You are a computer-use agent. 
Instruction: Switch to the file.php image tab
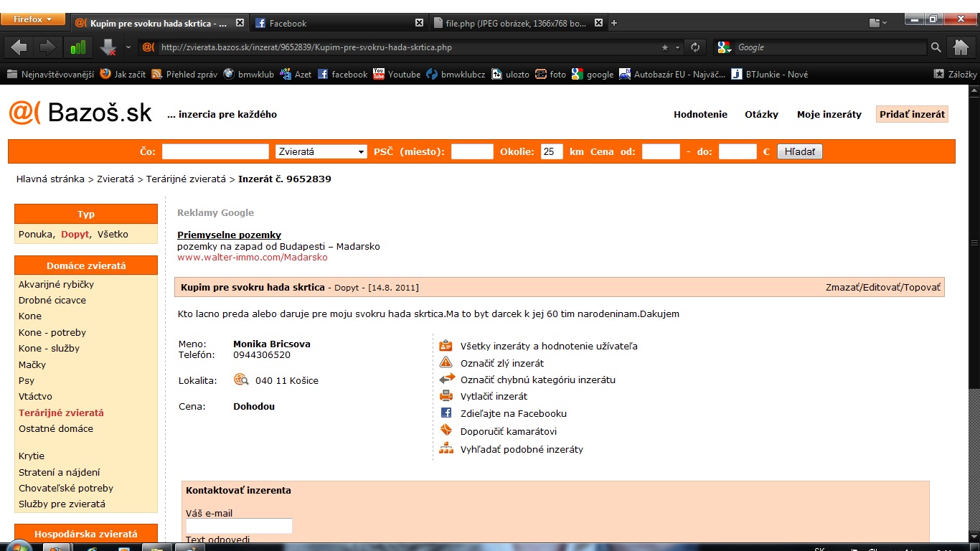pos(515,23)
